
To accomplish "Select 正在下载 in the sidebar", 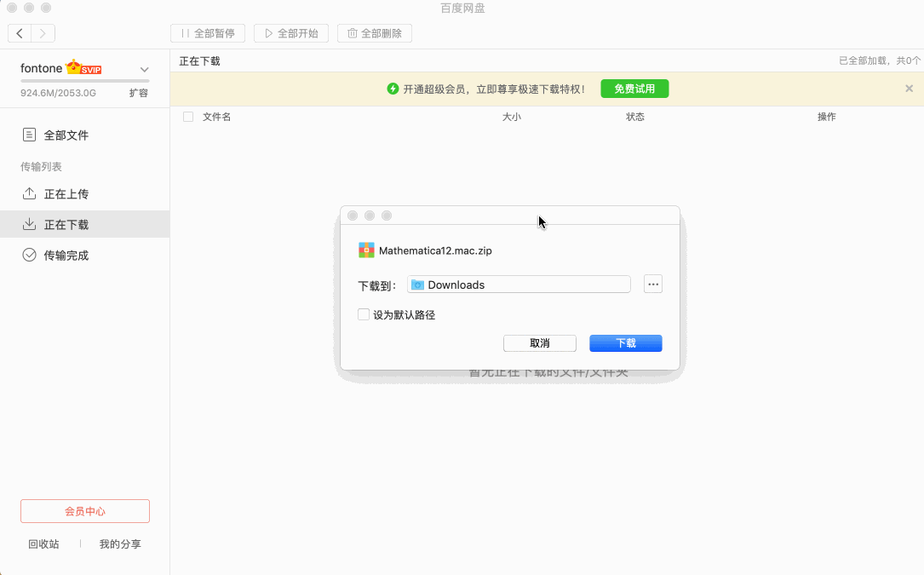I will 85,225.
